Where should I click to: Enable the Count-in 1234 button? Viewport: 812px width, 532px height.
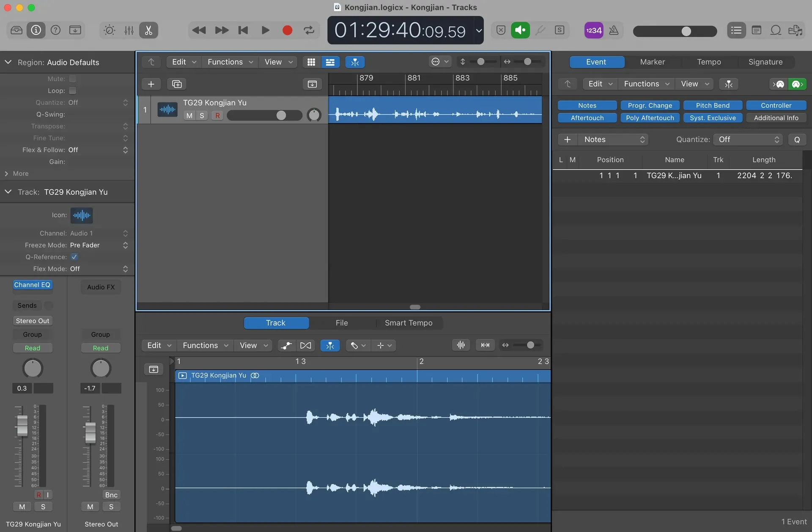tap(594, 30)
